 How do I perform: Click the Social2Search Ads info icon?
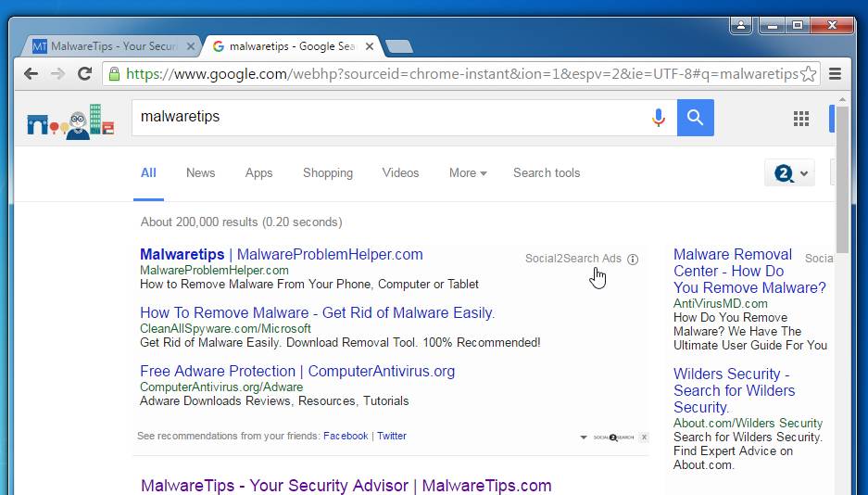[633, 260]
